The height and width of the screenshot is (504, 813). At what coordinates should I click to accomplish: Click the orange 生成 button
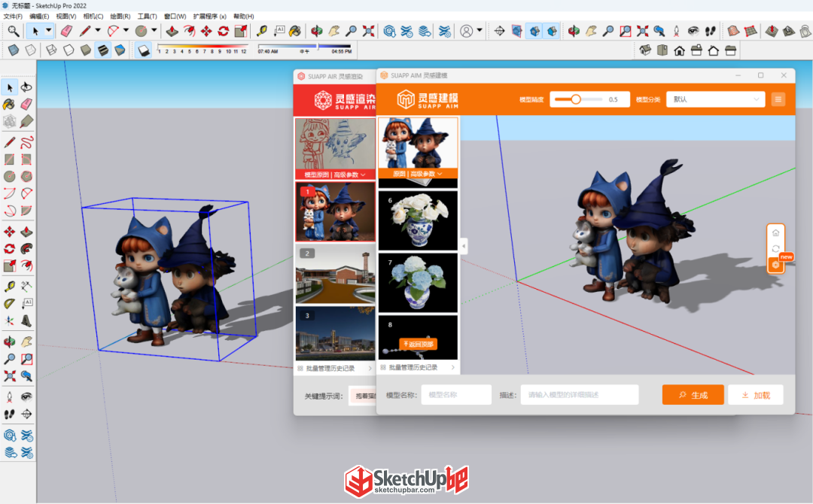tap(693, 395)
